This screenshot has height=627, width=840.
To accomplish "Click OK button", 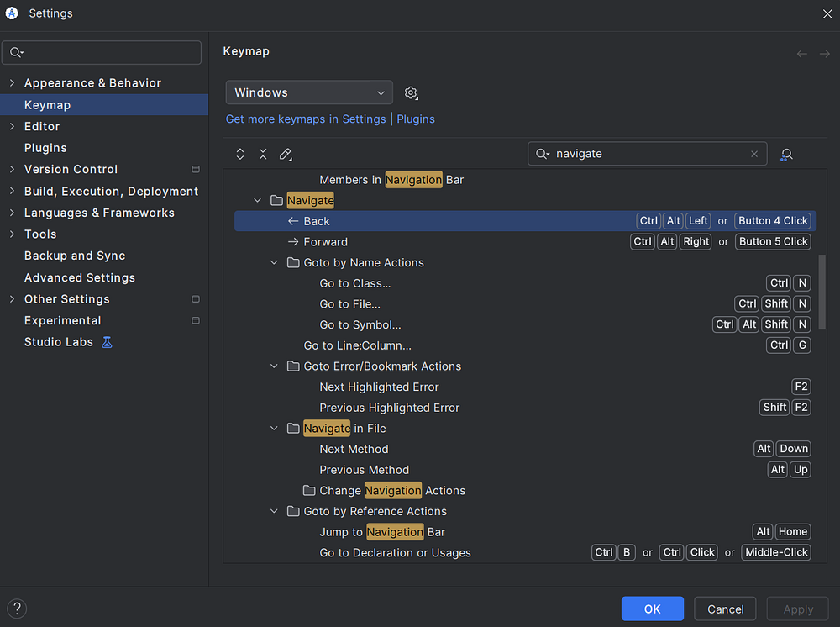I will click(653, 609).
